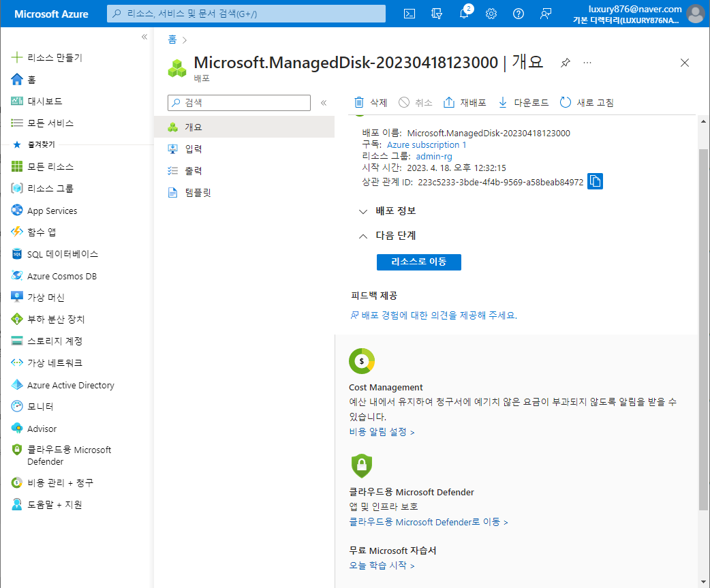Open App Services in the sidebar
Viewport: 710px width, 588px height.
44,211
